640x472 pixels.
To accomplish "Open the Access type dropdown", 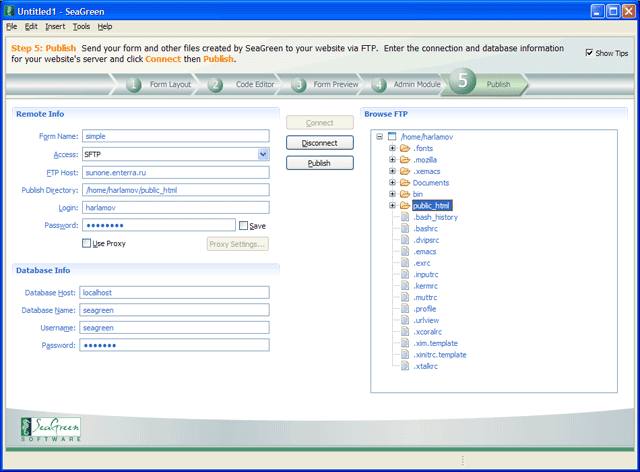I will click(x=263, y=154).
